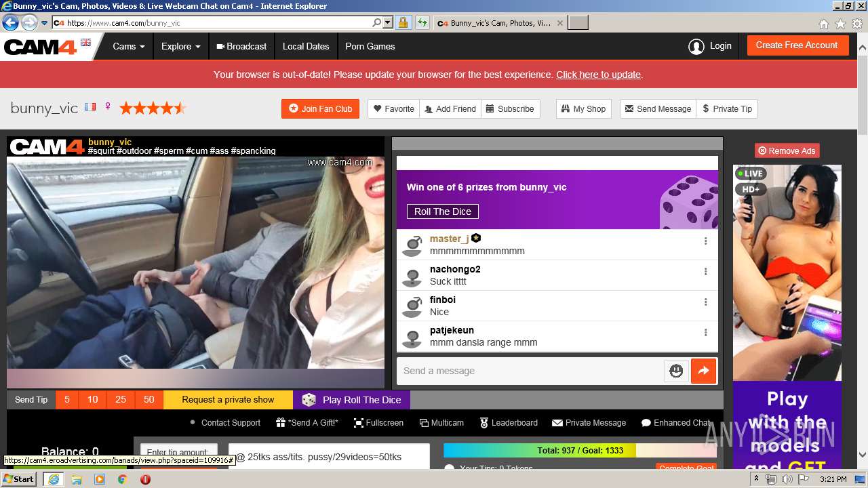Viewport: 868px width, 488px height.
Task: Click Send Message in profile bar
Action: [658, 108]
